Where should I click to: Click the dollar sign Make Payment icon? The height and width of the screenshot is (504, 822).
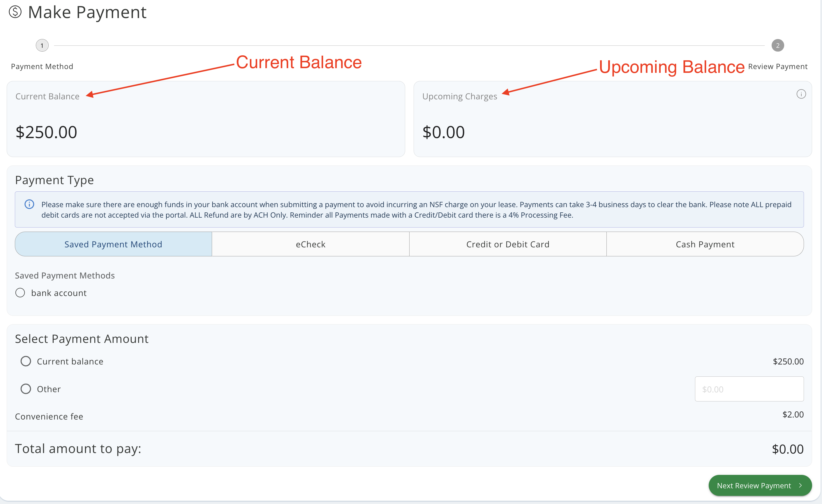pos(15,12)
